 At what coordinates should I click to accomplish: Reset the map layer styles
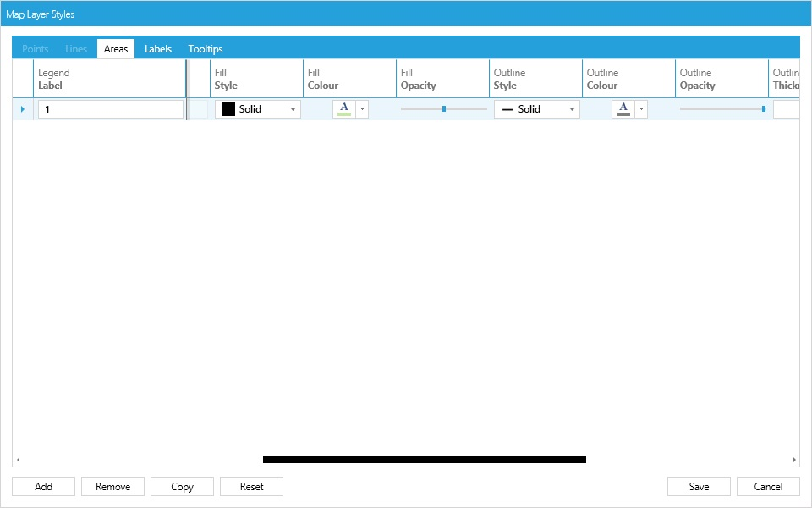click(x=251, y=486)
